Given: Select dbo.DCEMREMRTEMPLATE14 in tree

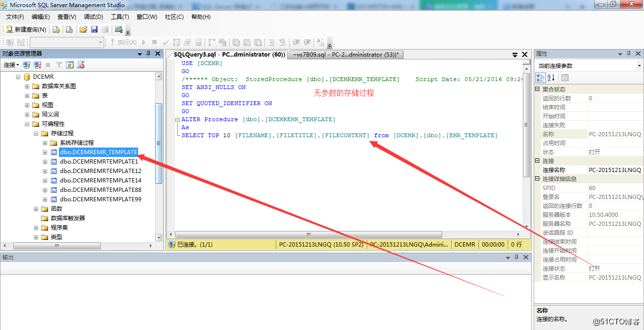Looking at the screenshot, I should pyautogui.click(x=100, y=181).
